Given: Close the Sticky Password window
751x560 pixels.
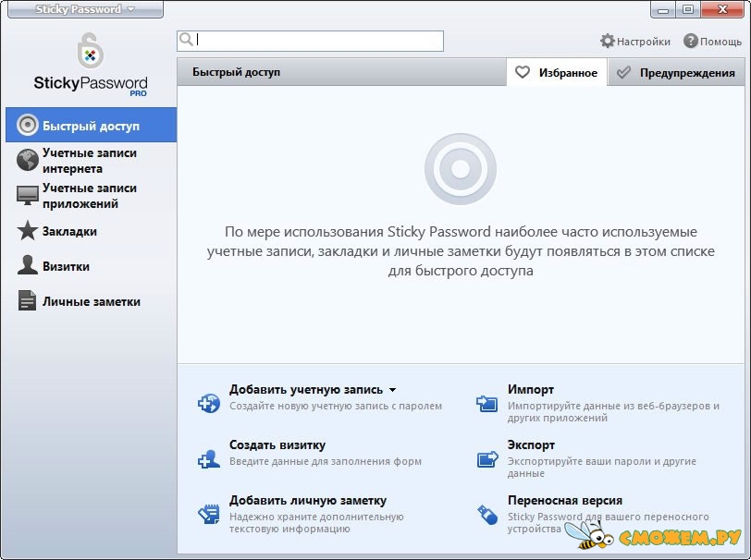Looking at the screenshot, I should point(722,9).
